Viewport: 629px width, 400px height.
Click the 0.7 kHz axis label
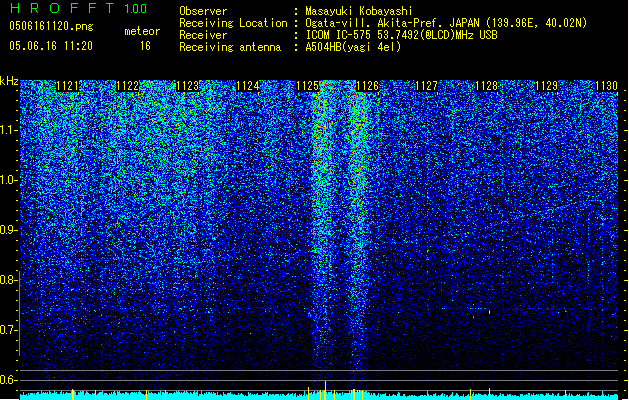8,330
